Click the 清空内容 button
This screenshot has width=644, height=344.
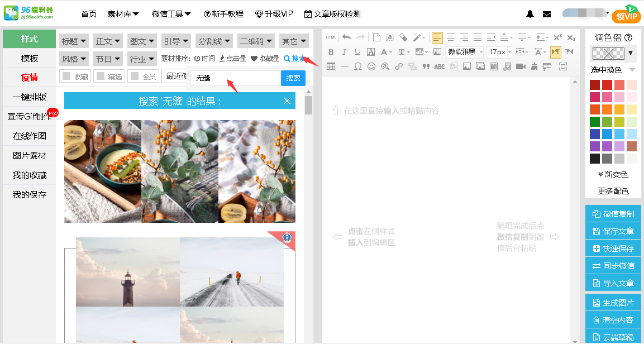pos(613,320)
